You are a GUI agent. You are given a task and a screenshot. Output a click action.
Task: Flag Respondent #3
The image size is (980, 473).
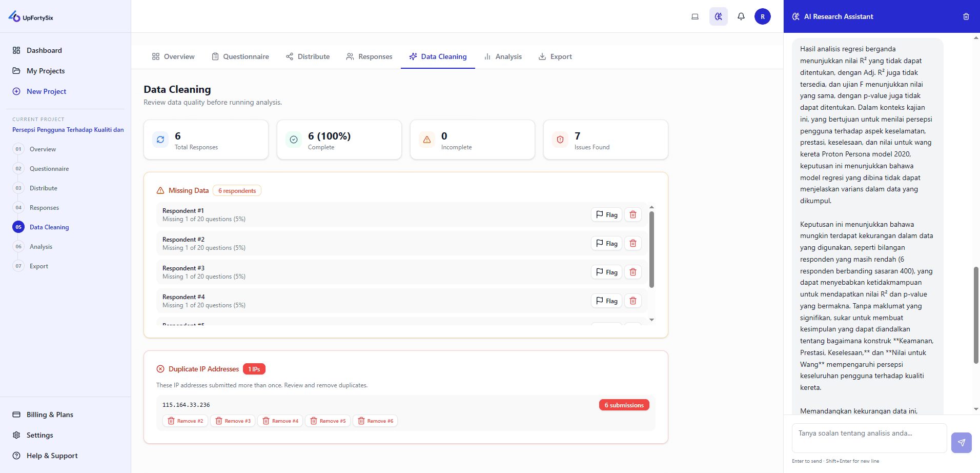coord(606,272)
